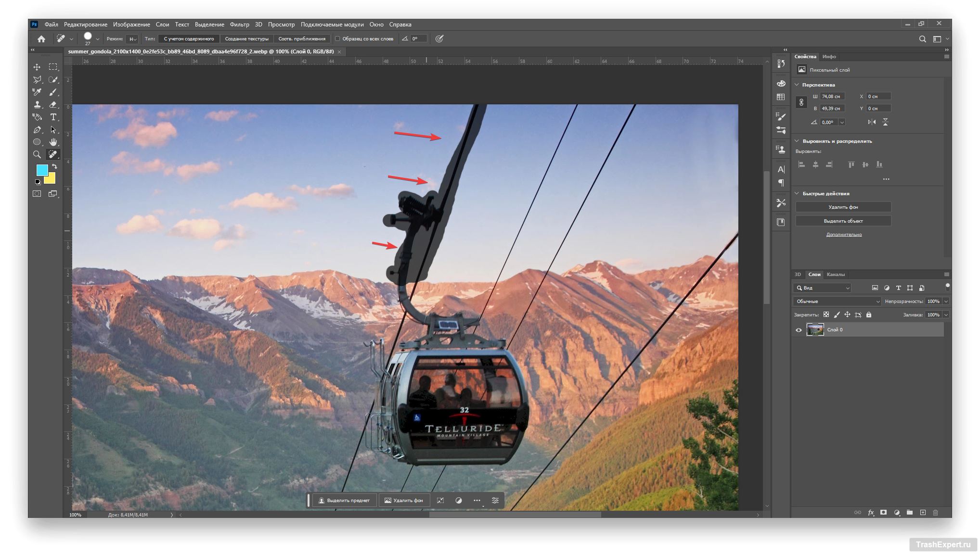Open the 'Файл' menu
This screenshot has height=554, width=980.
(52, 25)
